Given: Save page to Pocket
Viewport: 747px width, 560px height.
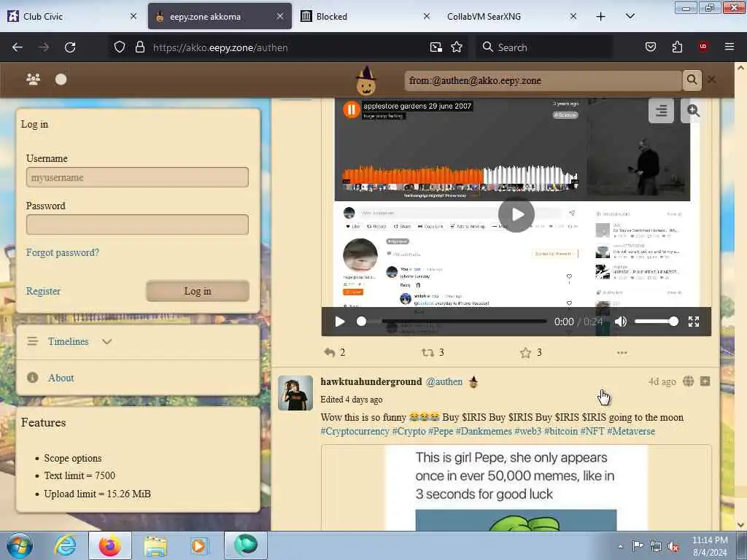Looking at the screenshot, I should point(651,47).
